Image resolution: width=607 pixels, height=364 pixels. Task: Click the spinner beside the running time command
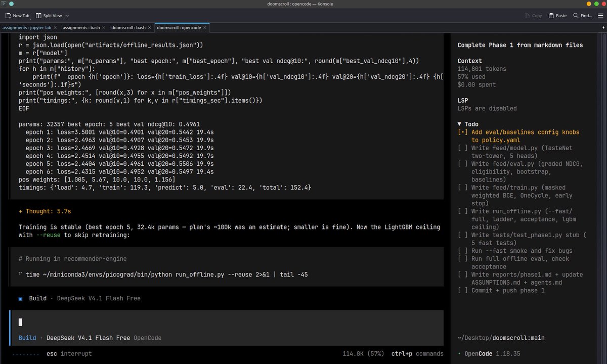[20, 275]
